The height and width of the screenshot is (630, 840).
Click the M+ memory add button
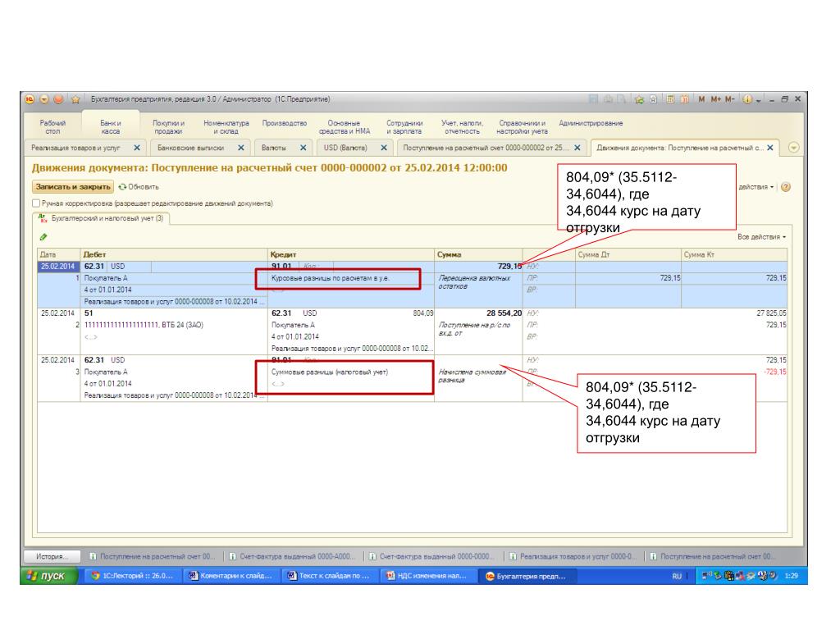(716, 99)
